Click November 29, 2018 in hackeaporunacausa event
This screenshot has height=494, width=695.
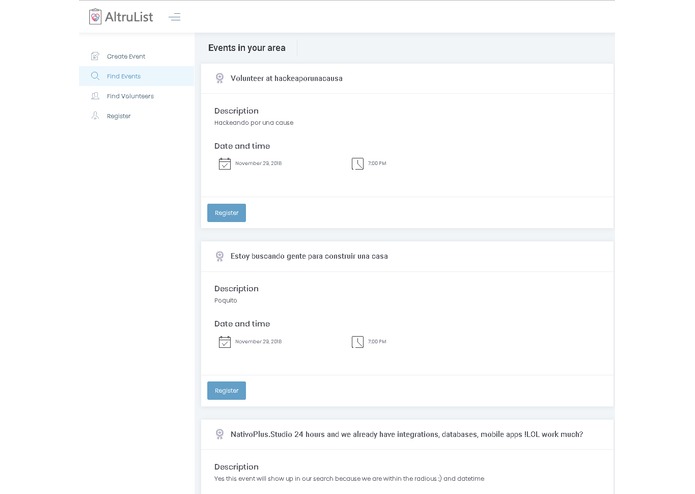(258, 163)
